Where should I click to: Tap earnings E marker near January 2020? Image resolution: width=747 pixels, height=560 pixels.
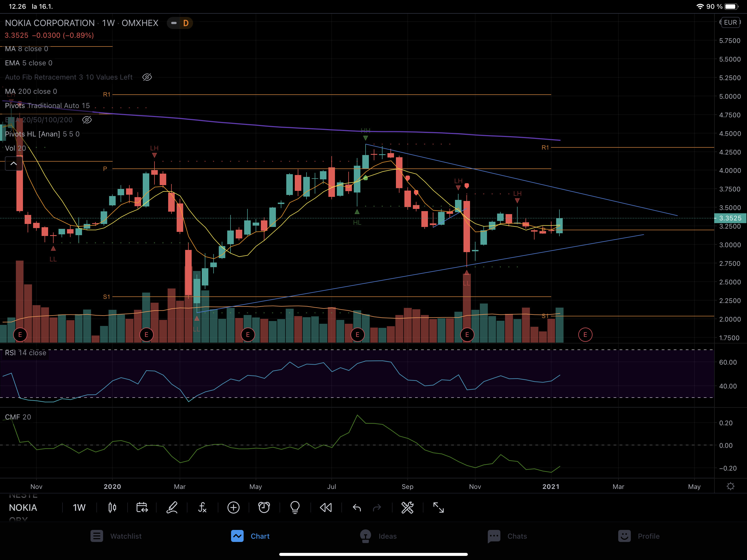(x=146, y=335)
